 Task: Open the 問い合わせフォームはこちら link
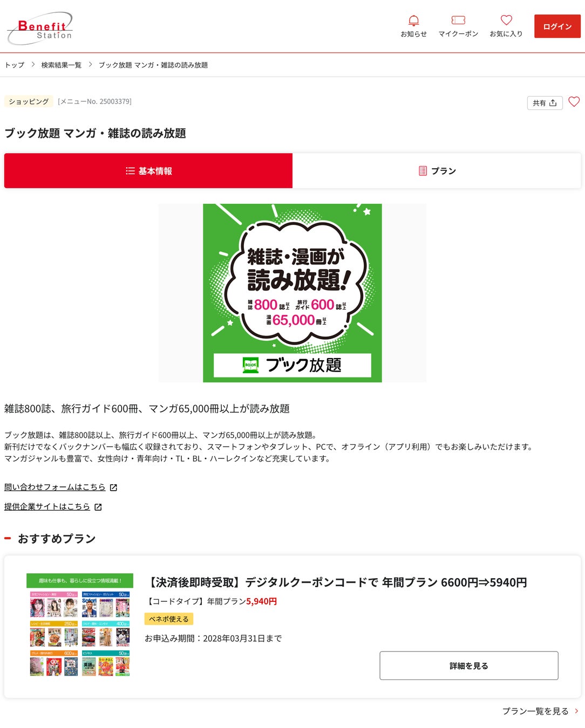pos(55,487)
